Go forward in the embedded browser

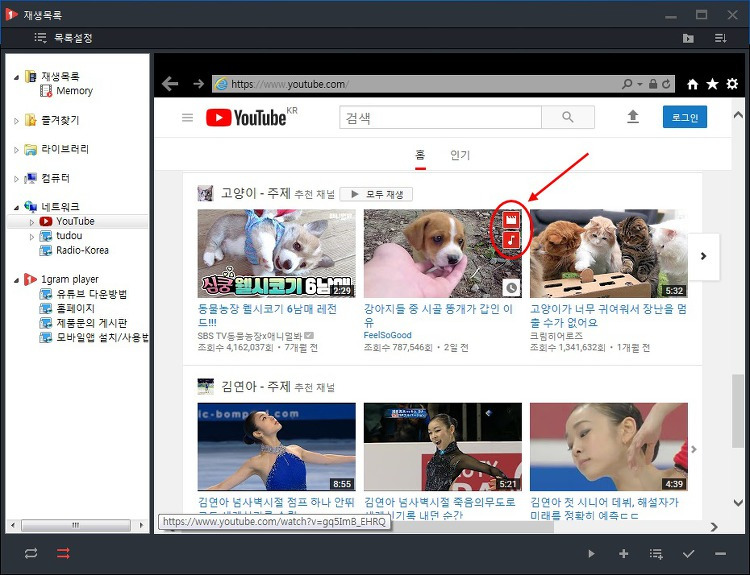tap(199, 84)
